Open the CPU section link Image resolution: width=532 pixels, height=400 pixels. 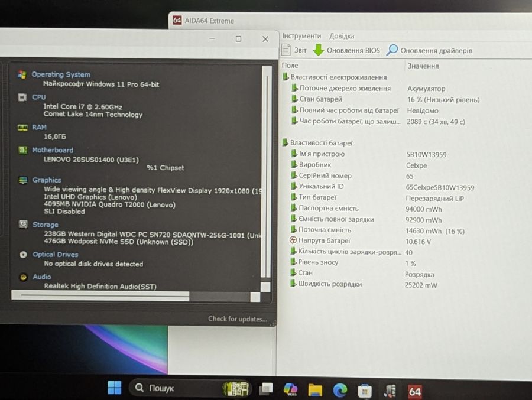38,97
